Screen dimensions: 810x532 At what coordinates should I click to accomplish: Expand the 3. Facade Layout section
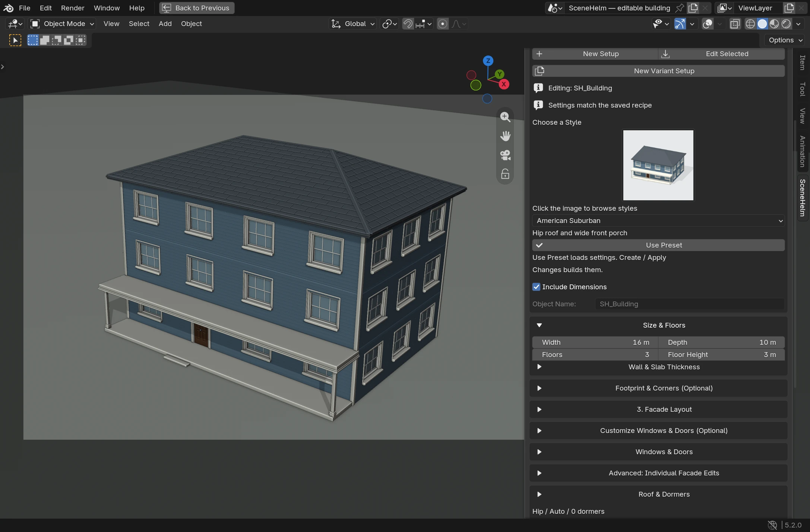[658, 410]
